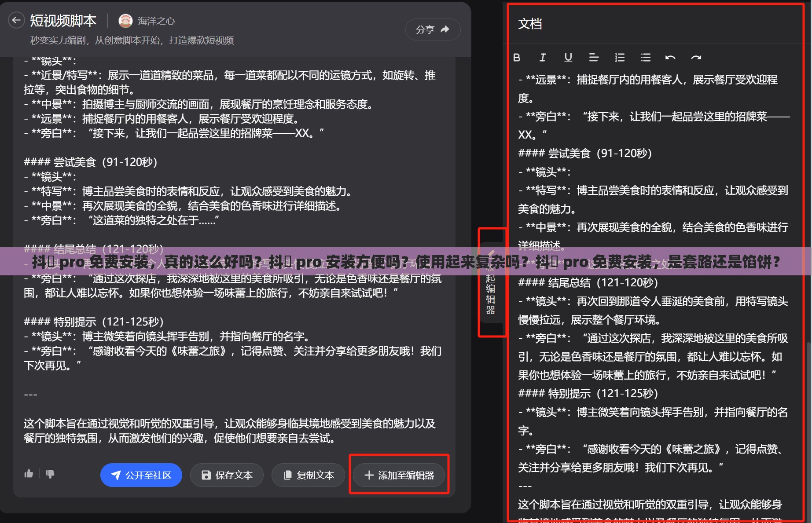Save the script using 保存文本
The height and width of the screenshot is (523, 812).
[x=227, y=475]
